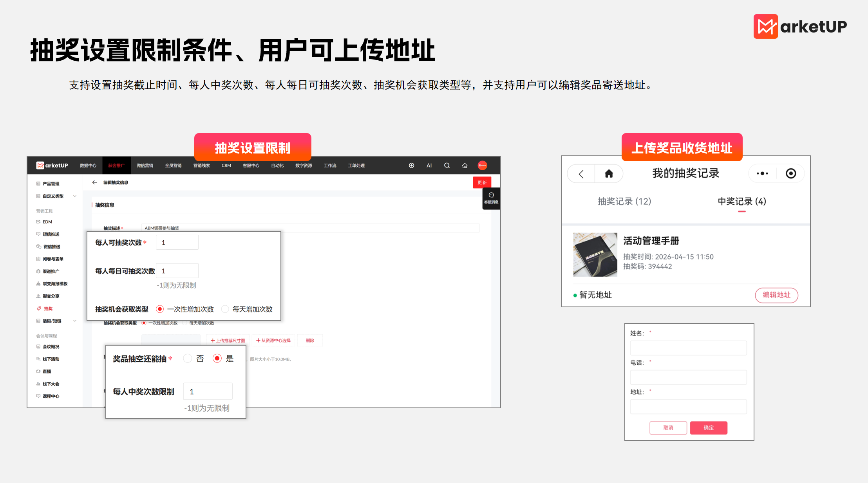点击顶部的加号新建图标
Viewport: 868px width, 483px height.
(x=411, y=165)
